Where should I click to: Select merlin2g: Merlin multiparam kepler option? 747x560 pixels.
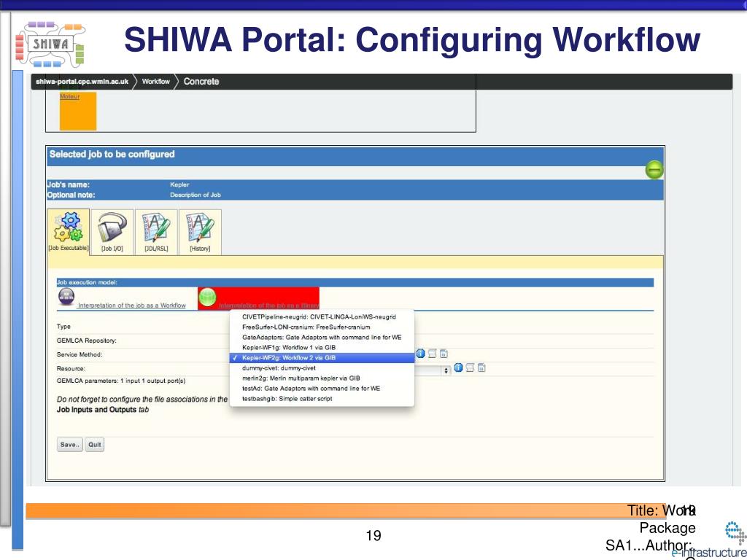coord(322,378)
